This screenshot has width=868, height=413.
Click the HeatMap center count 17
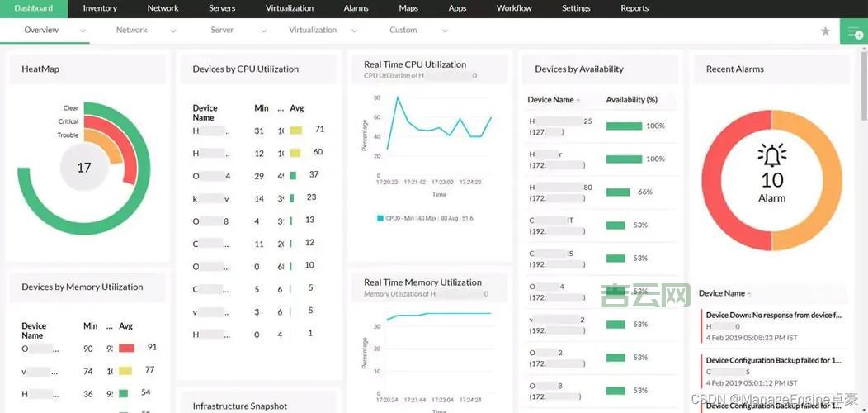pos(84,168)
